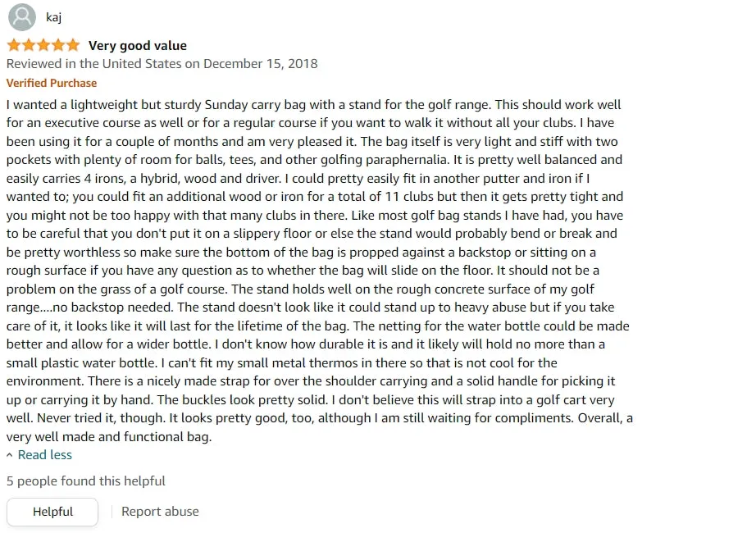Click the text "range....no backstop needed"

[x=89, y=307]
